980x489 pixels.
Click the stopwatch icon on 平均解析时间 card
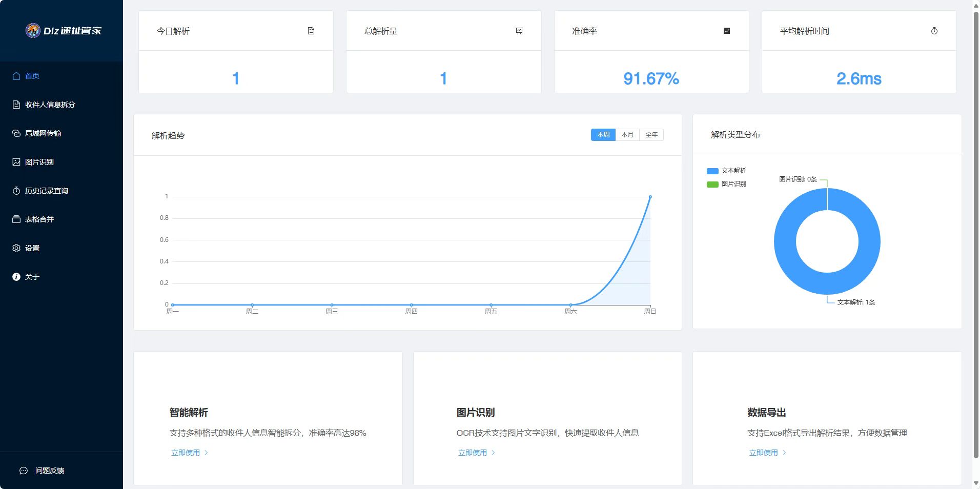coord(934,31)
